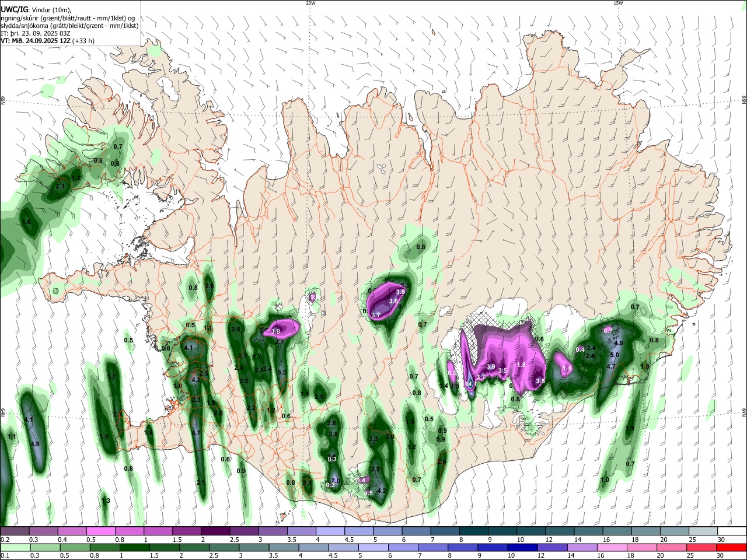Click the bottom-row legend swatch between 14 and 16
This screenshot has width=747, height=560.
581,547
